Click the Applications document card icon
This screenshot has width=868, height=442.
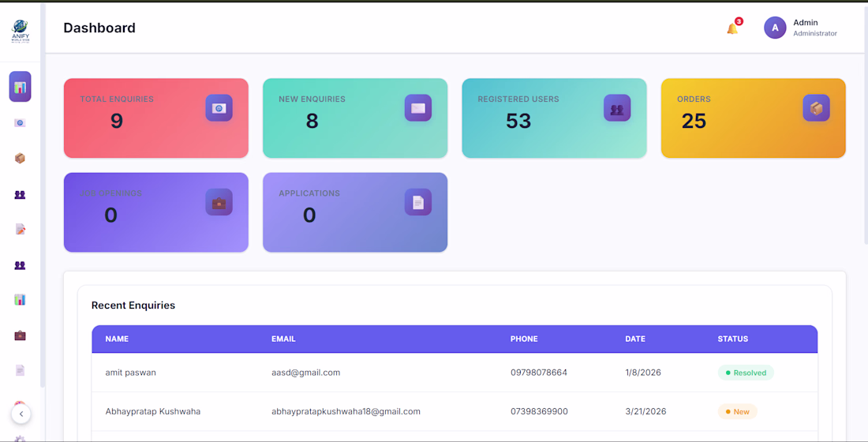tap(418, 202)
